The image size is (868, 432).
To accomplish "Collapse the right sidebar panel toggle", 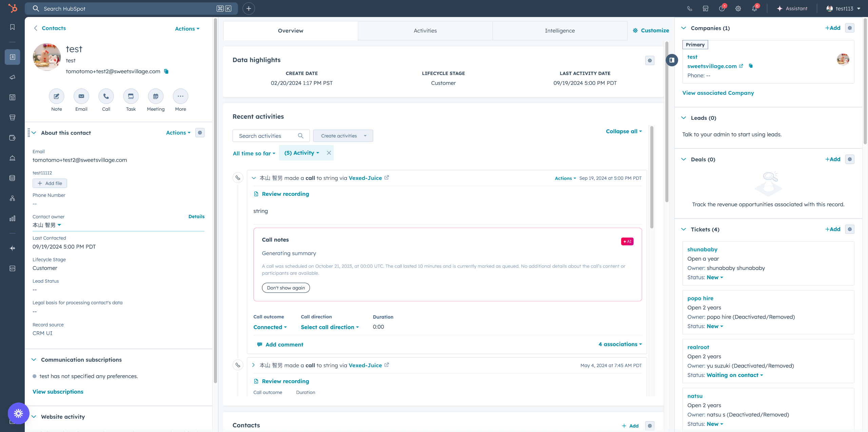I will (x=672, y=60).
